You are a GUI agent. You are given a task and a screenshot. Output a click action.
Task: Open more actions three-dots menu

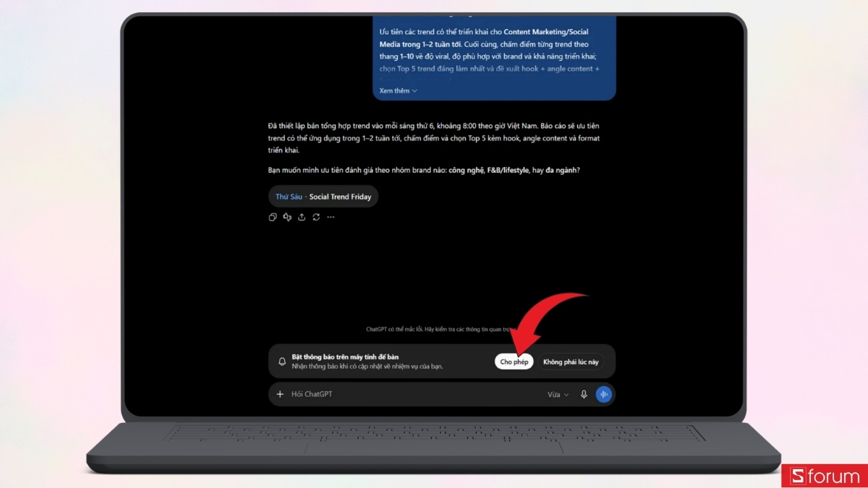(x=331, y=217)
